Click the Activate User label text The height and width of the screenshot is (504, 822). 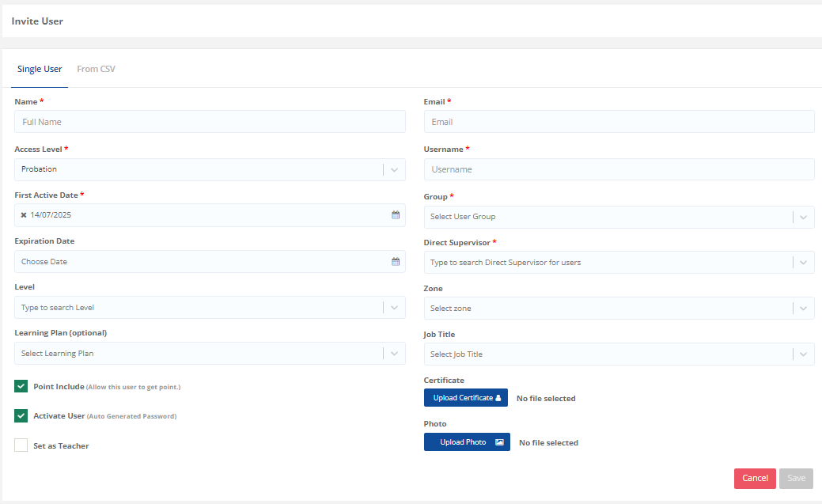click(x=59, y=416)
